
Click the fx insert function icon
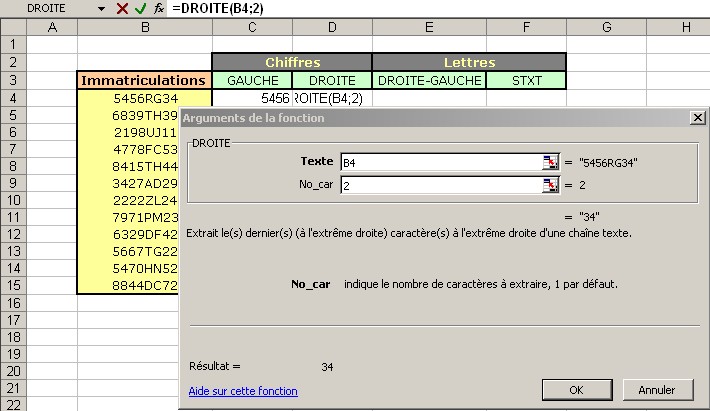point(158,8)
